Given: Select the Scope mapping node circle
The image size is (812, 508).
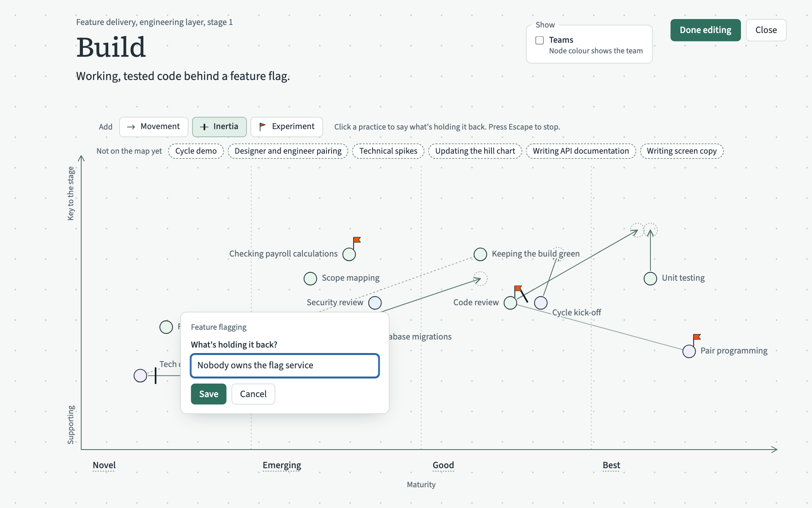Looking at the screenshot, I should [x=310, y=279].
